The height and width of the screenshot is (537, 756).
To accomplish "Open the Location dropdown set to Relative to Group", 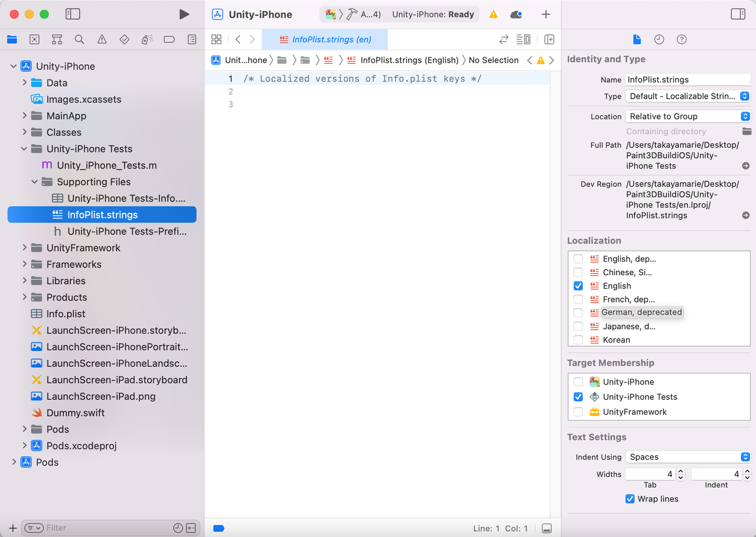I will 687,116.
